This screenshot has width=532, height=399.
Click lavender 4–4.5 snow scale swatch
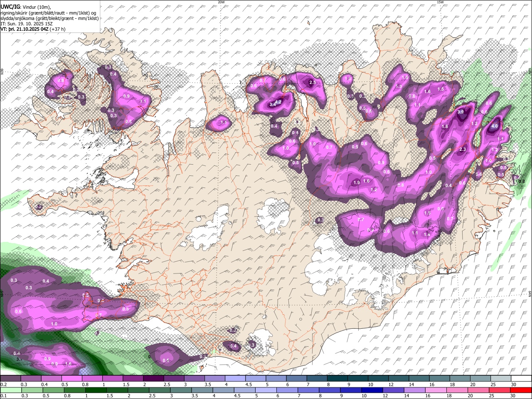[x=235, y=379]
